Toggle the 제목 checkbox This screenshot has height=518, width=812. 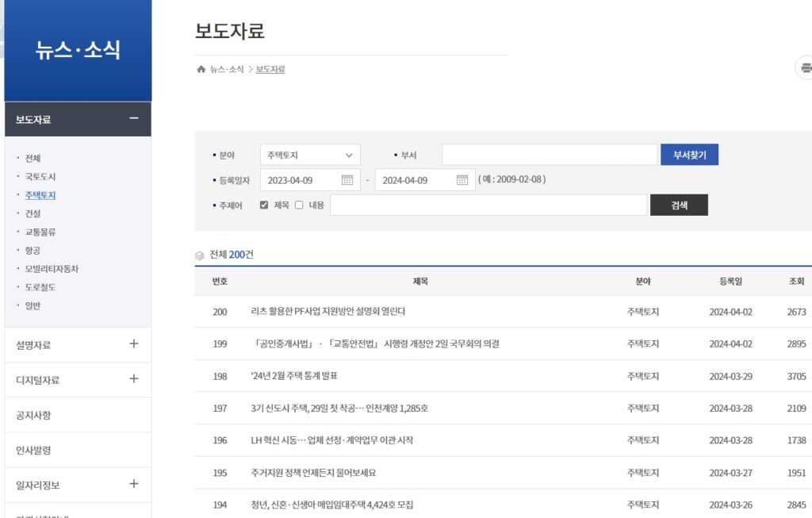[264, 205]
